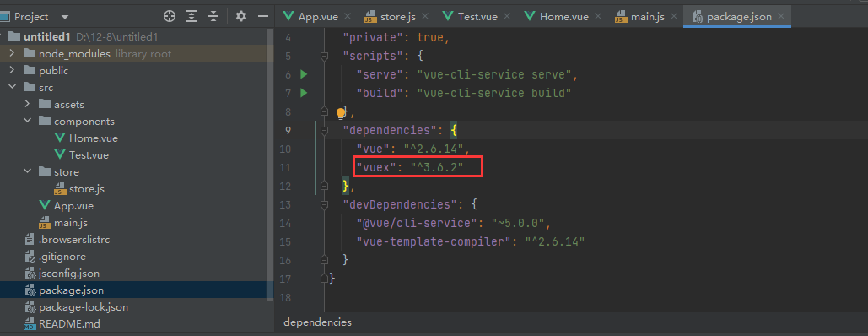
Task: Click the "private" key on line 4
Action: (373, 38)
